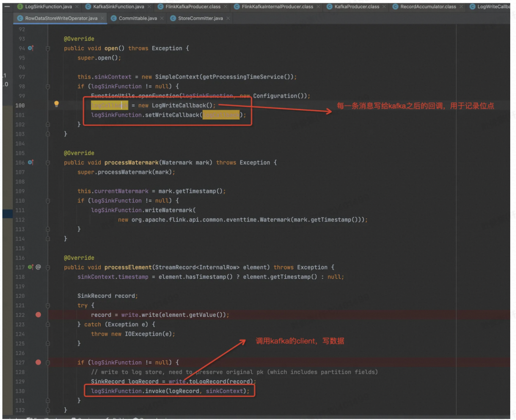Viewport: 516px width, 420px height.
Task: Fold the if block starting at line 110
Action: (x=48, y=201)
